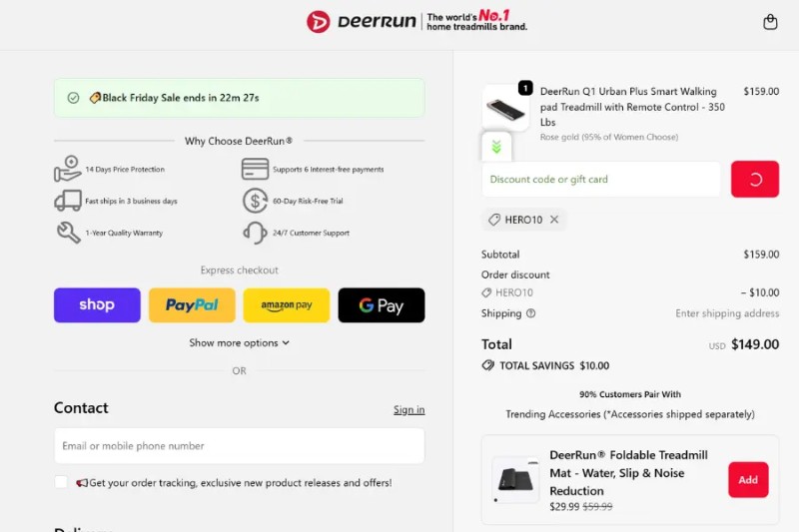Click the 24/7 Customer Support headset icon
799x532 pixels.
click(x=255, y=233)
